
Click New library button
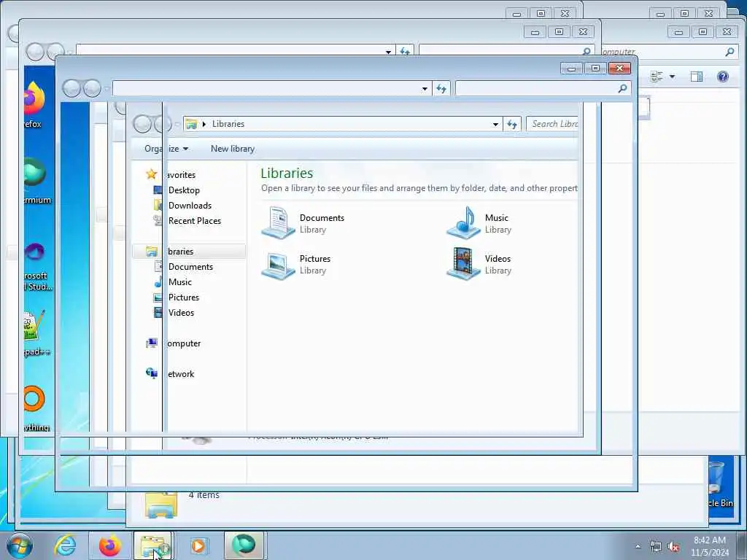(x=233, y=149)
